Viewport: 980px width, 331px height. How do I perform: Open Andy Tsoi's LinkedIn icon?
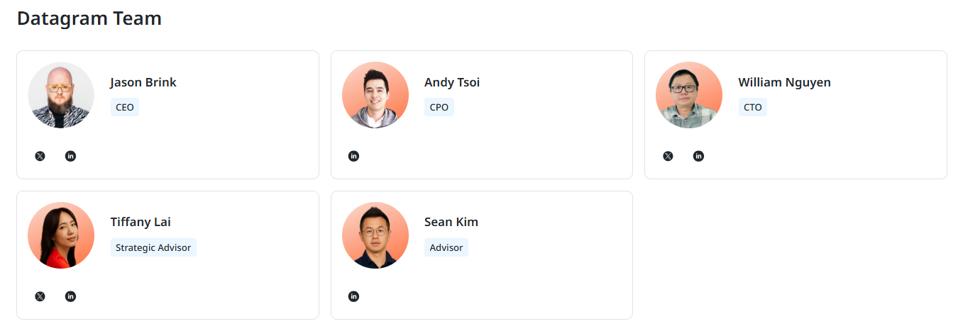coord(354,156)
